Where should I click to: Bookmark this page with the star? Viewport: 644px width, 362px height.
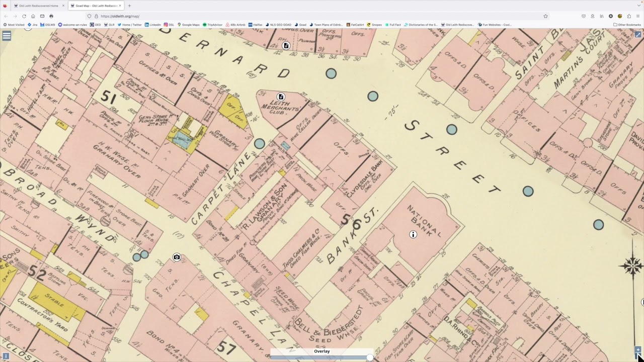(x=545, y=16)
